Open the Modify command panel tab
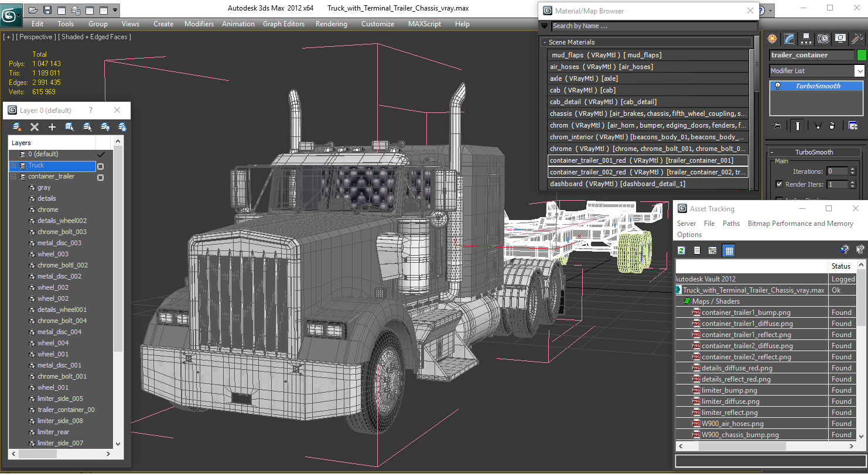This screenshot has height=474, width=868. (x=790, y=39)
